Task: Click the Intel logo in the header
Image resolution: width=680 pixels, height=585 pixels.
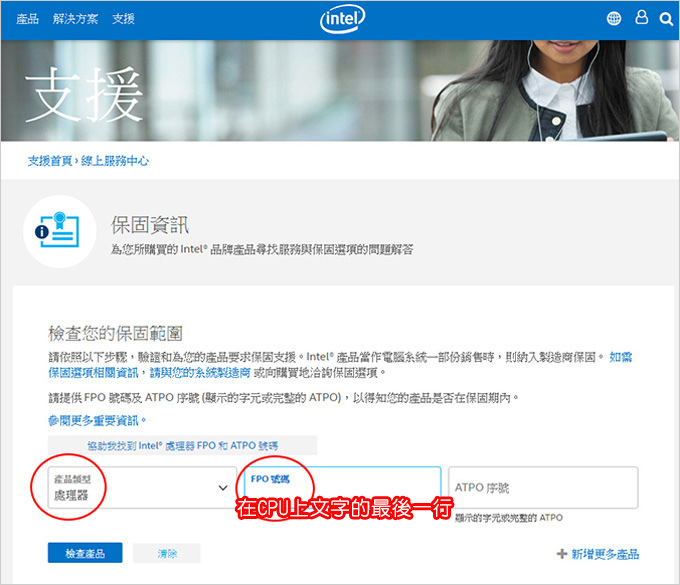Action: click(343, 19)
